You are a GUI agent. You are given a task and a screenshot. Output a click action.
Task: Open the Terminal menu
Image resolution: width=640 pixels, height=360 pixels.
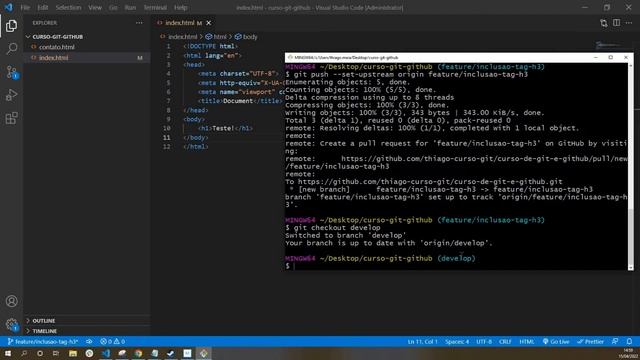pyautogui.click(x=155, y=7)
